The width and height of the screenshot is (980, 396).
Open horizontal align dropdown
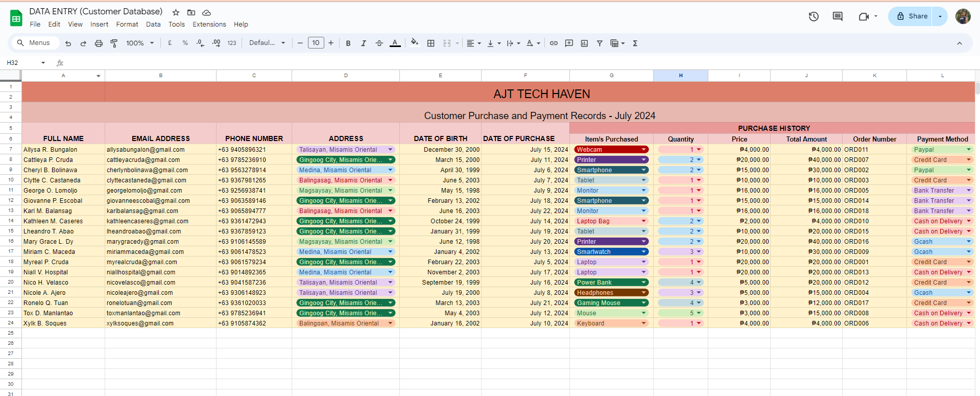point(473,43)
